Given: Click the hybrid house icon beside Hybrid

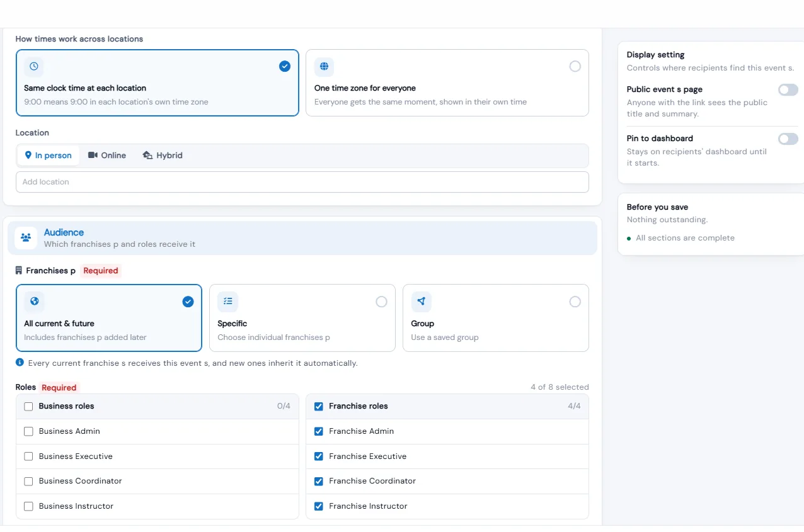Looking at the screenshot, I should (147, 155).
